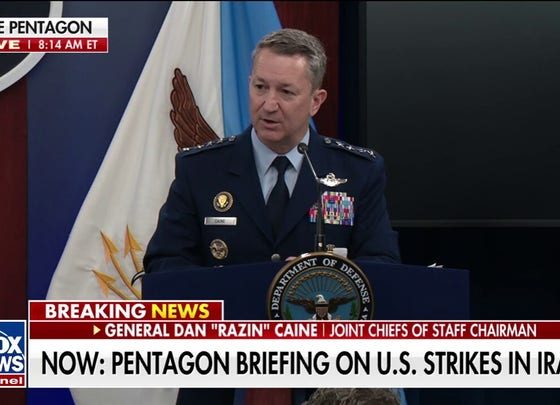Click the silver name tag on jacket
560x405 pixels.
pos(220,221)
